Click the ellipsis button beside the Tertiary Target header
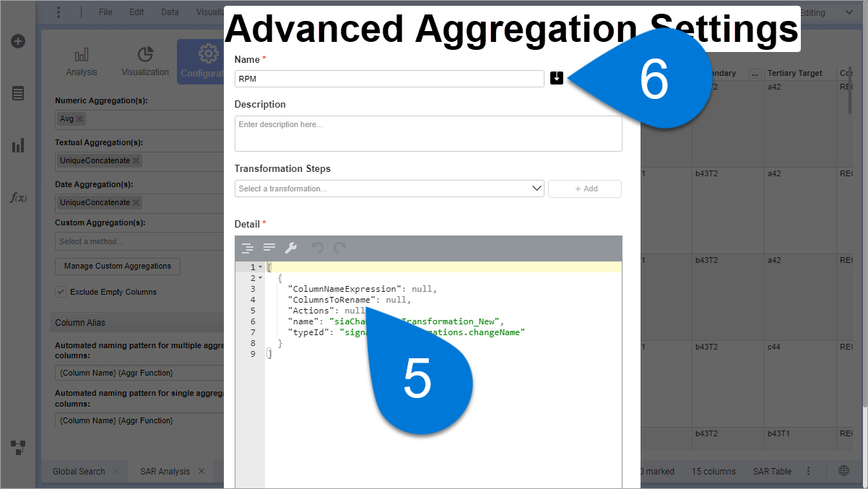 click(x=755, y=74)
